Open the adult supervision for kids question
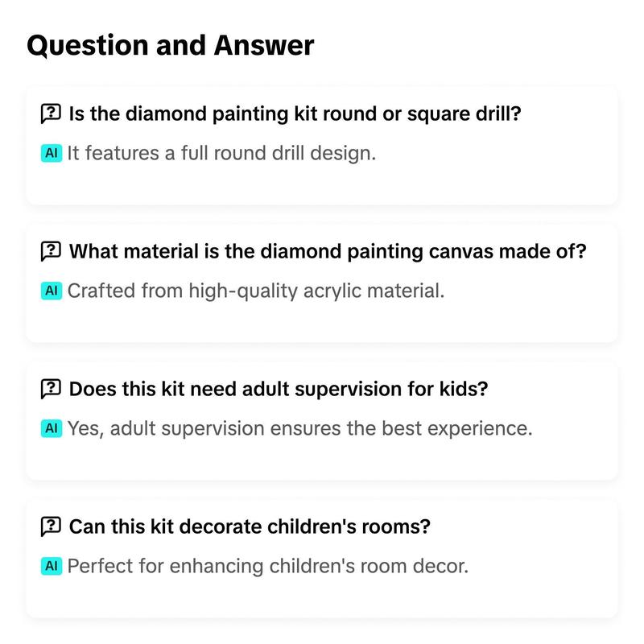644x644 pixels. [x=279, y=389]
